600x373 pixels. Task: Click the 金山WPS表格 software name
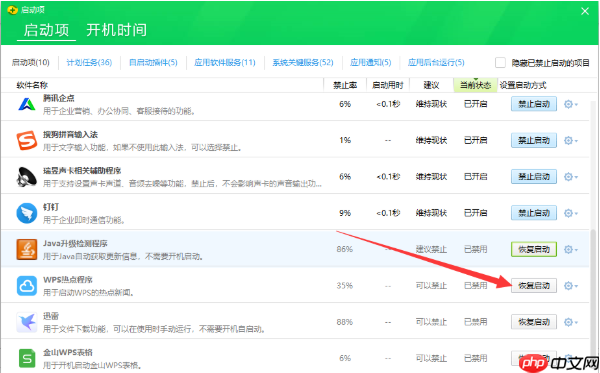coord(68,352)
